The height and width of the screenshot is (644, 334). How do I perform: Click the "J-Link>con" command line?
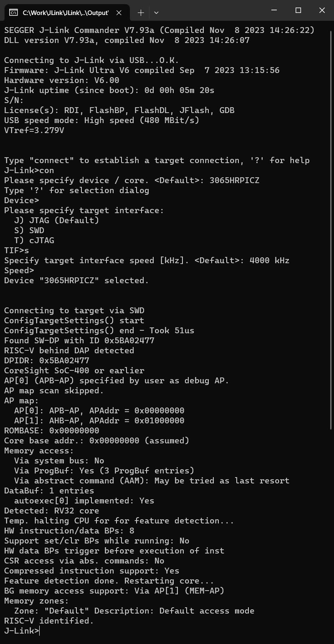(x=29, y=170)
